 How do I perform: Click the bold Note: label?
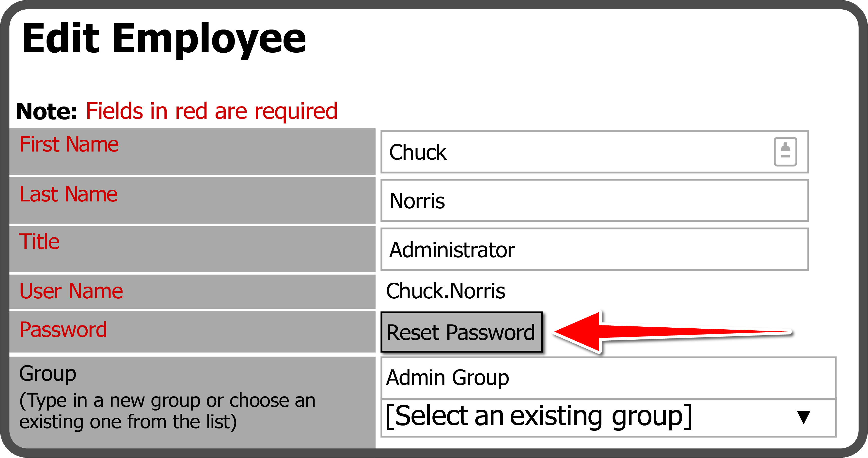[47, 111]
